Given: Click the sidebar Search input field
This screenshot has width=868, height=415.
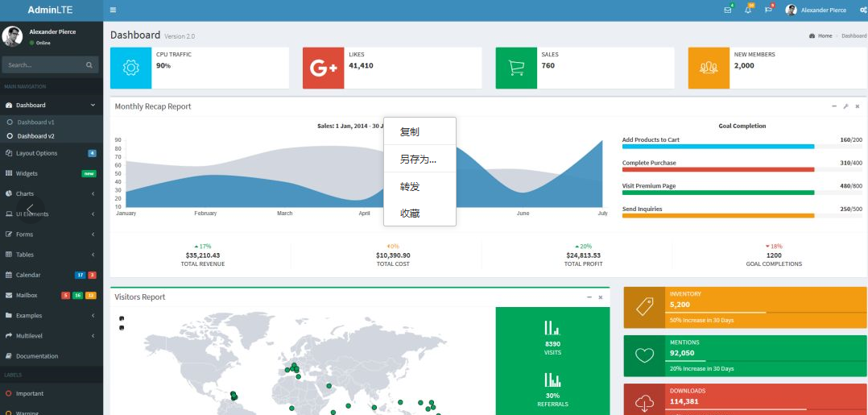Looking at the screenshot, I should coord(42,64).
